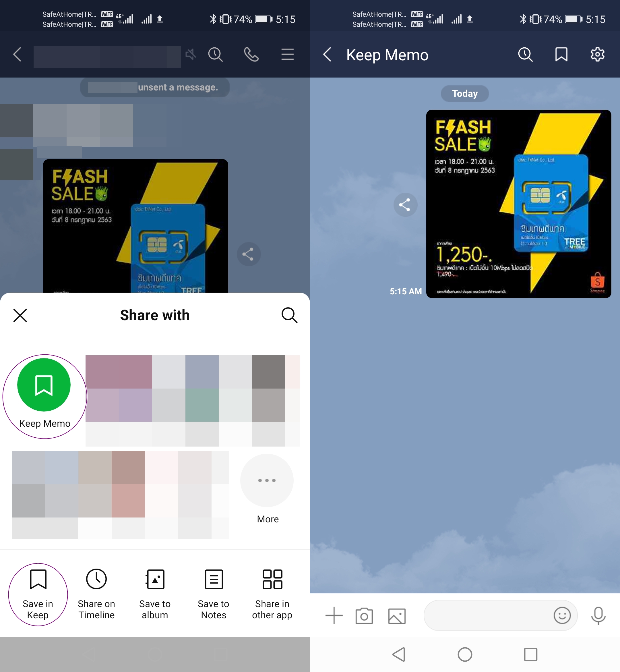Choose Share in other app
The width and height of the screenshot is (620, 672).
tap(272, 594)
